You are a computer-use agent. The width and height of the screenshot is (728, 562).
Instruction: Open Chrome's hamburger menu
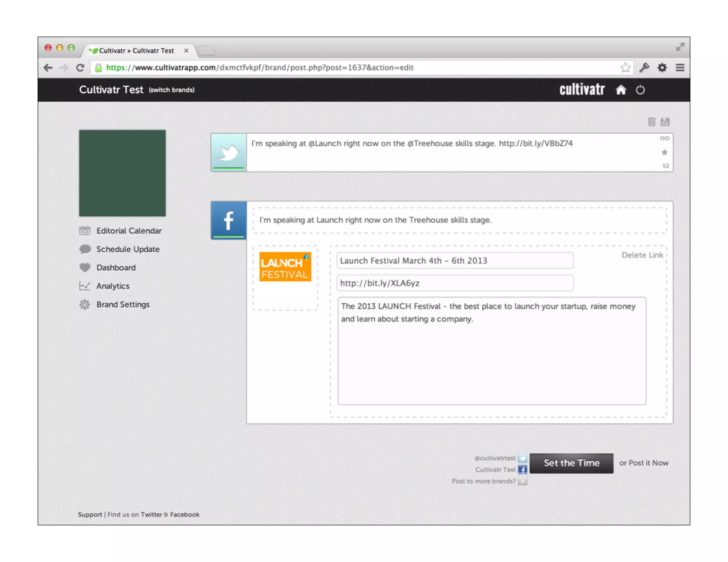click(x=680, y=67)
